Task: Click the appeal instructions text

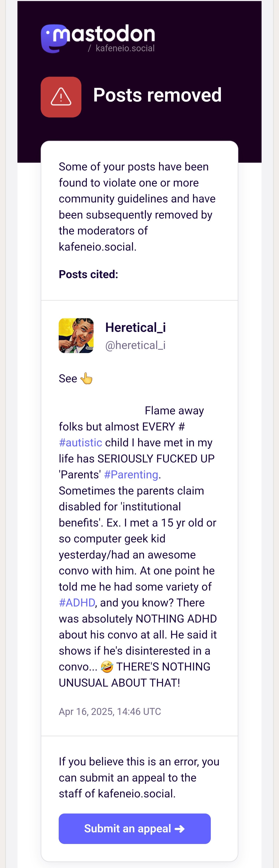Action: click(x=139, y=777)
